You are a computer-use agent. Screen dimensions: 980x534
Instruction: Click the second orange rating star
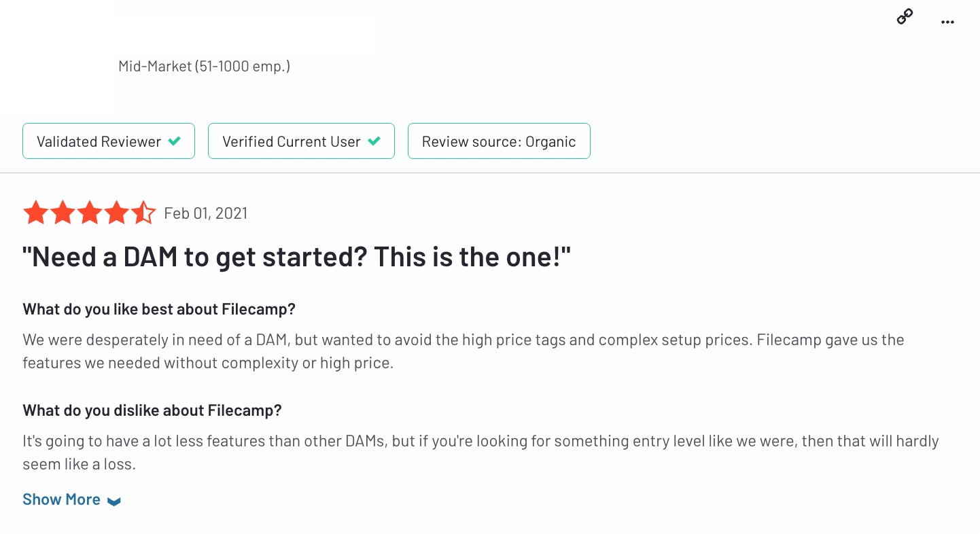pos(63,213)
